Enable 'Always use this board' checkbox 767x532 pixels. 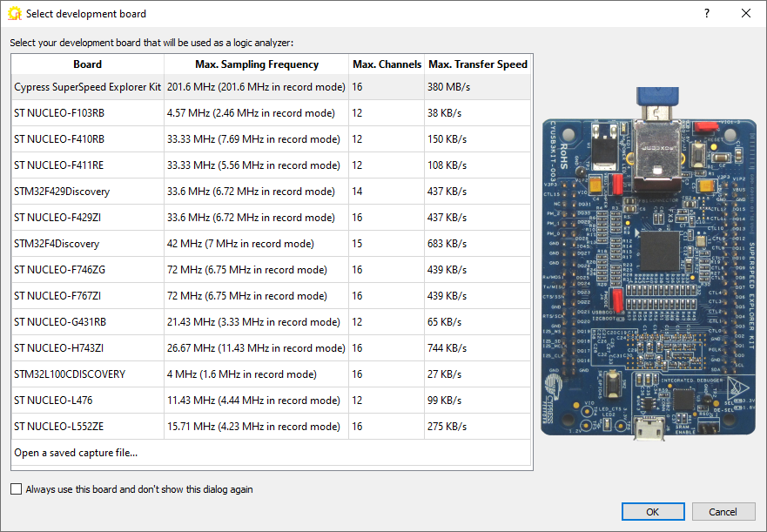[x=17, y=489]
